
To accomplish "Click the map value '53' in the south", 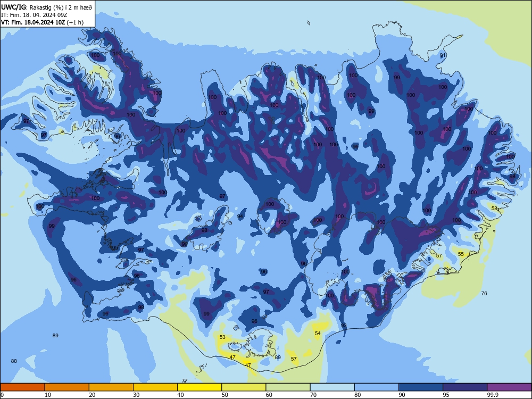I will [222, 337].
